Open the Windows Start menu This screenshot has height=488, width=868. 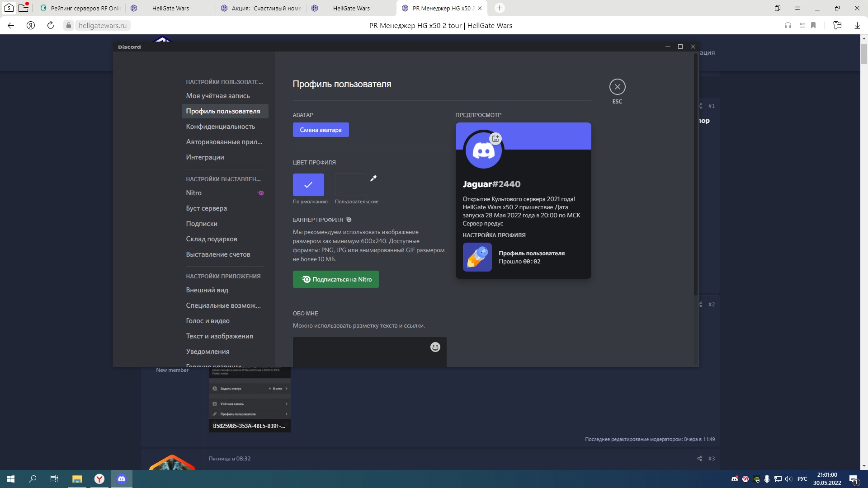pyautogui.click(x=11, y=479)
